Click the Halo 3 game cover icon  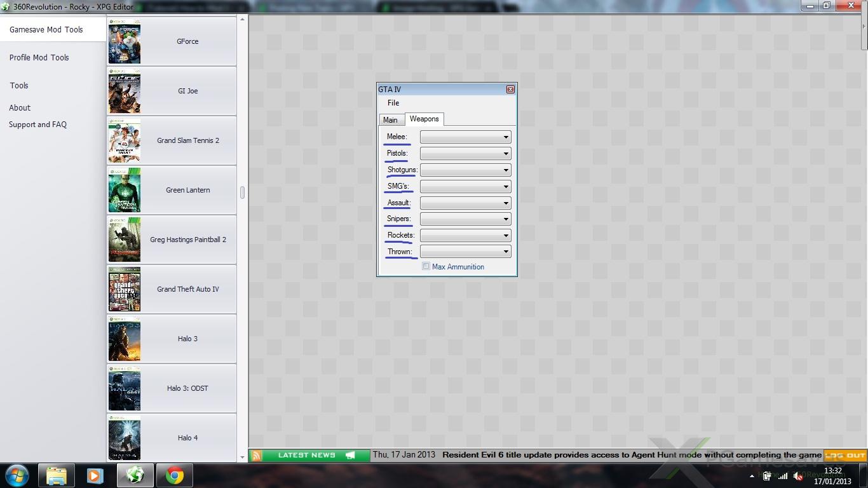[x=125, y=339]
